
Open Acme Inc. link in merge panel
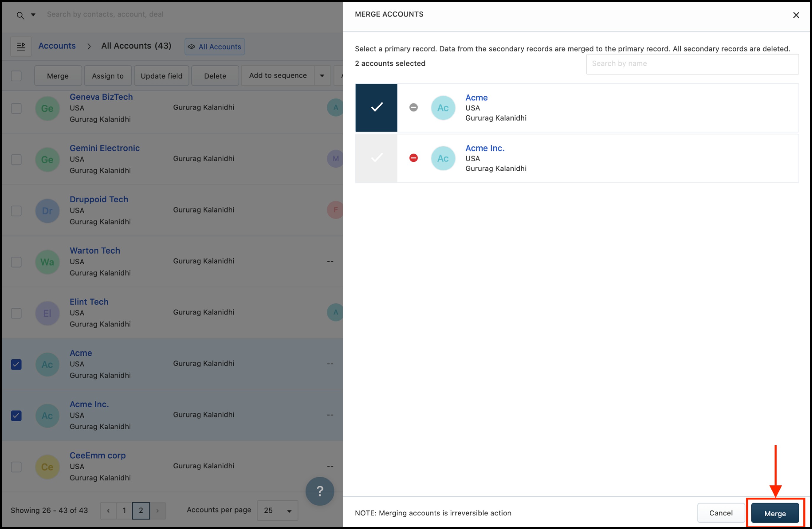pyautogui.click(x=485, y=148)
